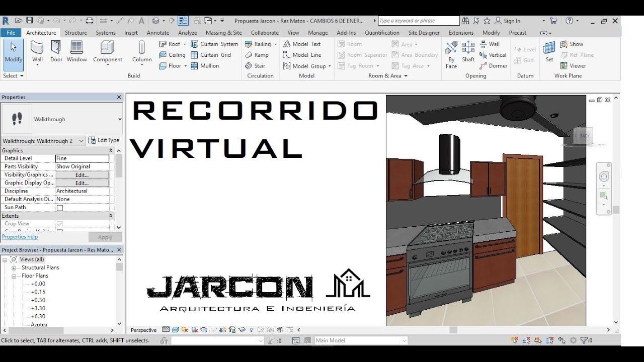Viewport: 644px width, 362px height.
Task: Click the binoculars search icon
Action: 465,21
